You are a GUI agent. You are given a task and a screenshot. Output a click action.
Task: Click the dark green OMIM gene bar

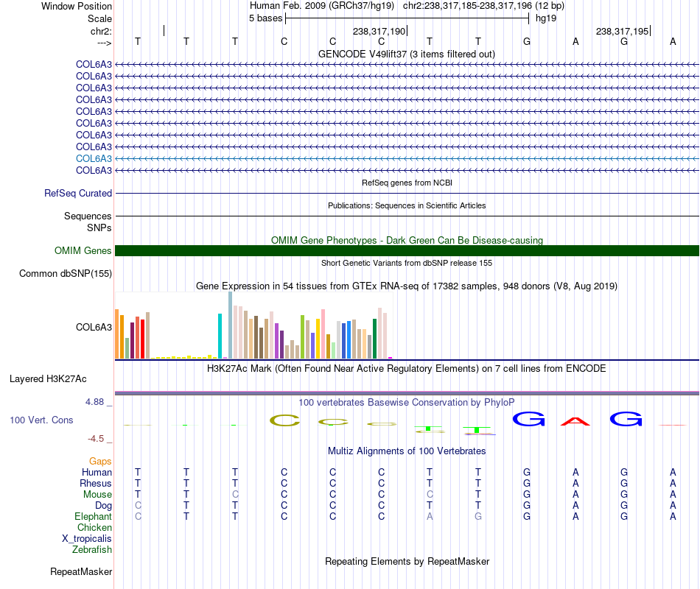[407, 251]
